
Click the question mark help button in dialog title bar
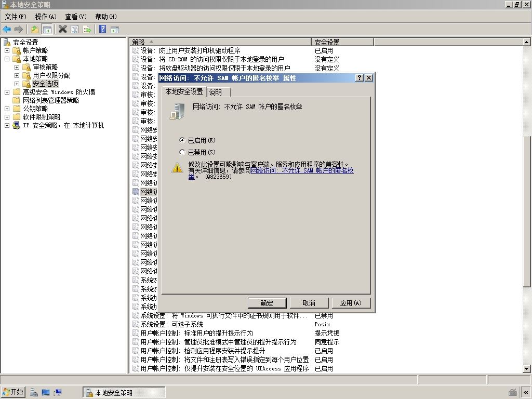[x=360, y=78]
